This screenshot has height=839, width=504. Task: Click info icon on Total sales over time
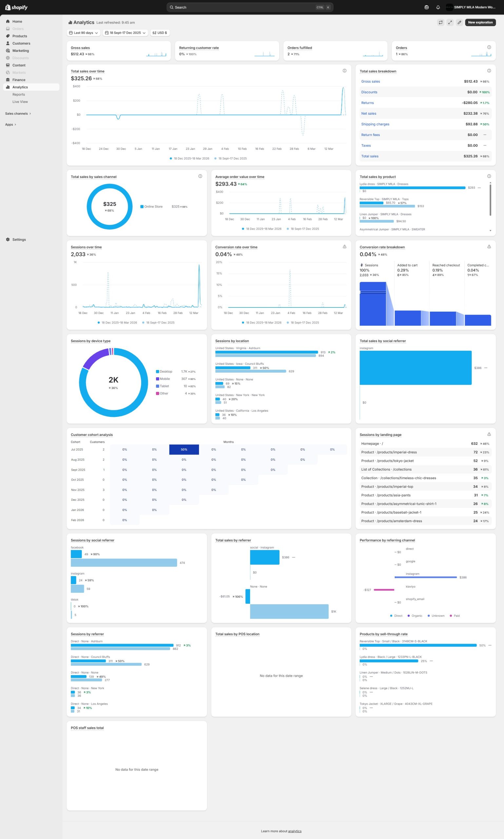(x=344, y=71)
